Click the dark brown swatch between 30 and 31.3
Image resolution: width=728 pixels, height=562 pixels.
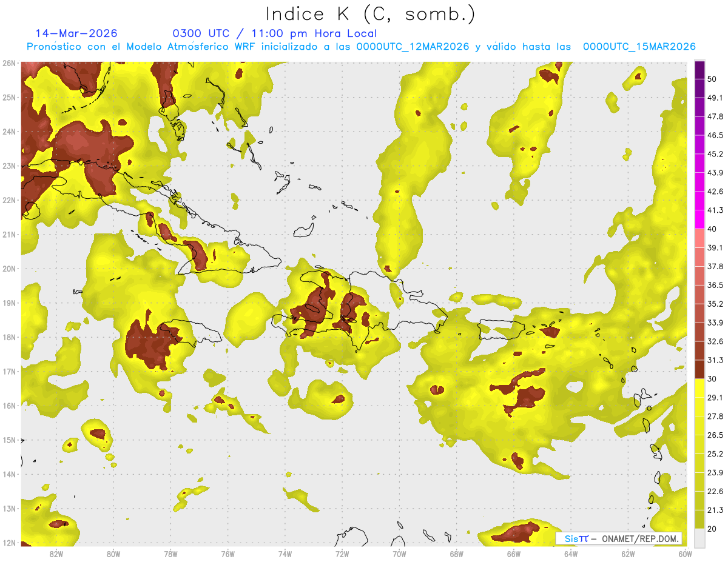[699, 369]
